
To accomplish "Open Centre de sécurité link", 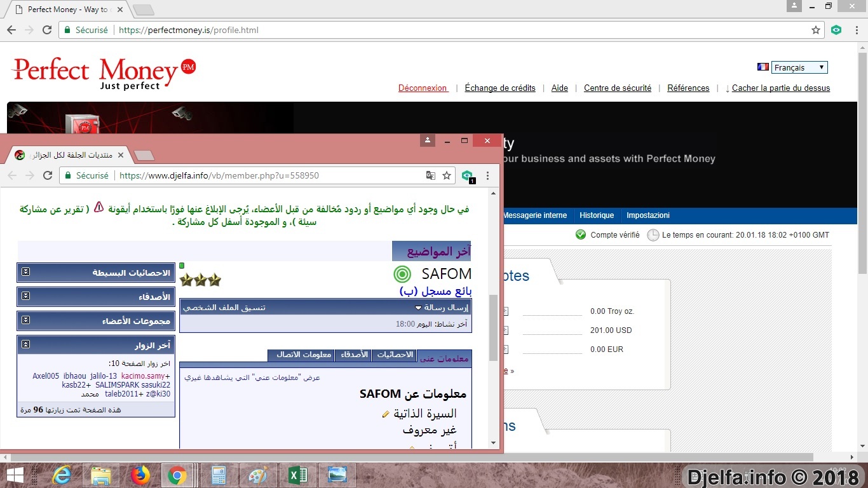I will click(618, 88).
